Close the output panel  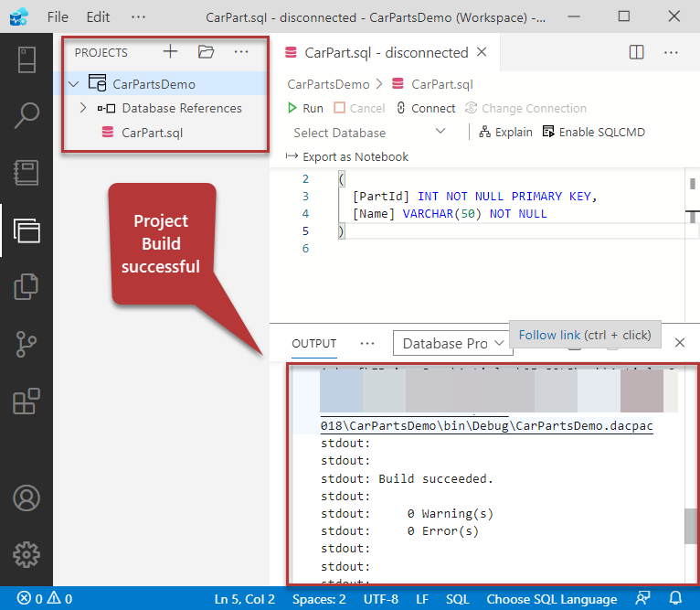(x=680, y=343)
